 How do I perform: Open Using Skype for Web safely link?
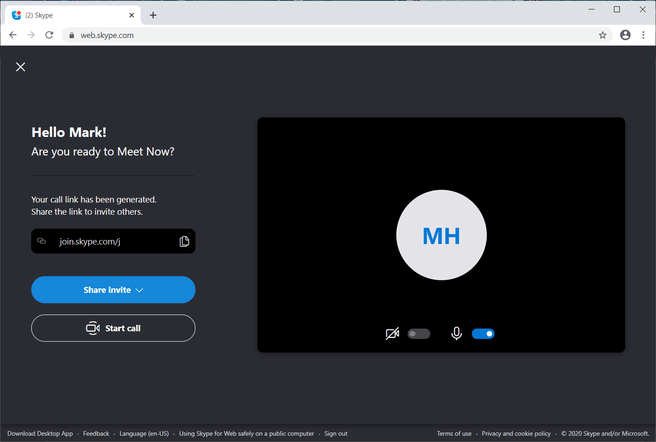pos(246,434)
